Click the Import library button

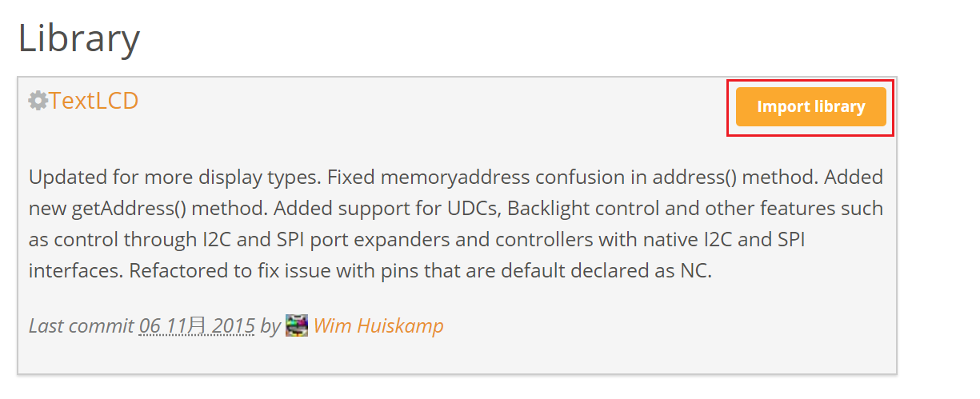click(x=810, y=106)
